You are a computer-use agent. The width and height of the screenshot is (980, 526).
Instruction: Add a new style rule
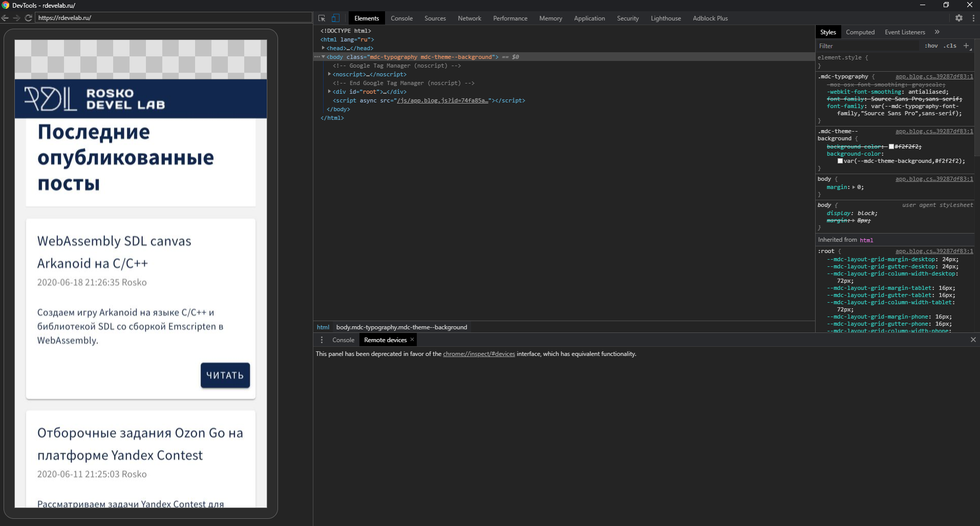tap(966, 46)
